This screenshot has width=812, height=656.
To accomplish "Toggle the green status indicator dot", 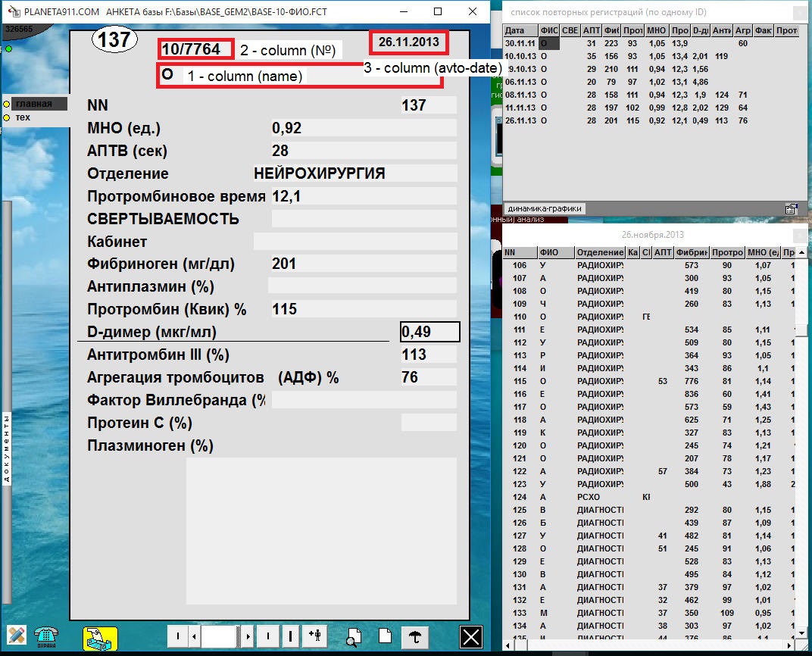I will point(8,49).
